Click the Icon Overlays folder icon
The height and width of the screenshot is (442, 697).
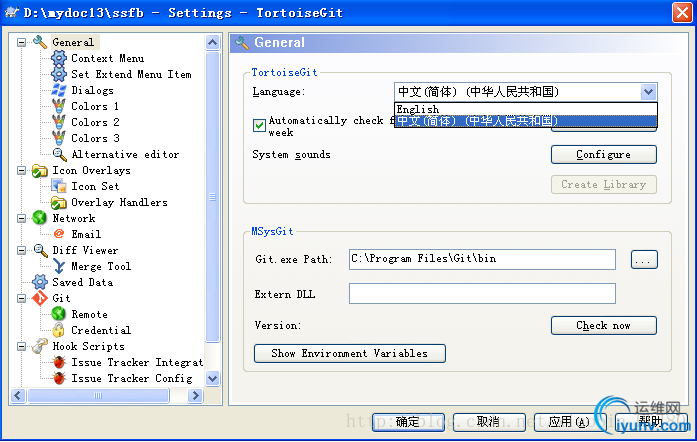click(40, 171)
